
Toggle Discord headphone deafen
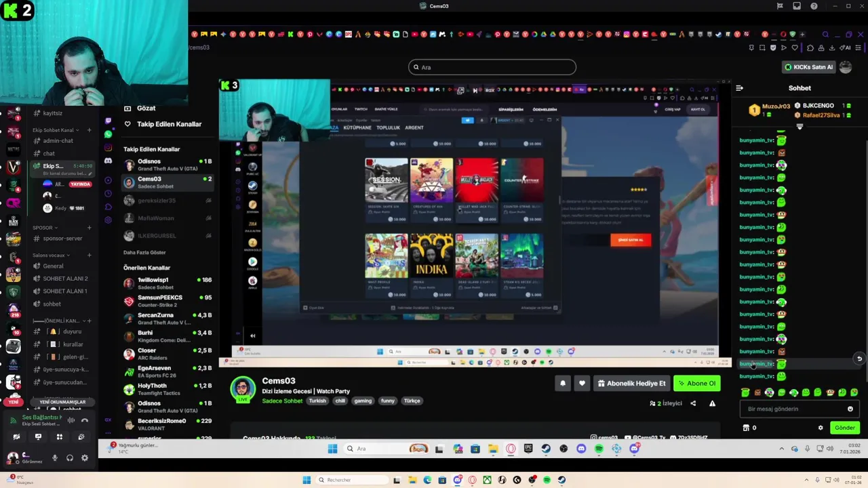point(70,458)
